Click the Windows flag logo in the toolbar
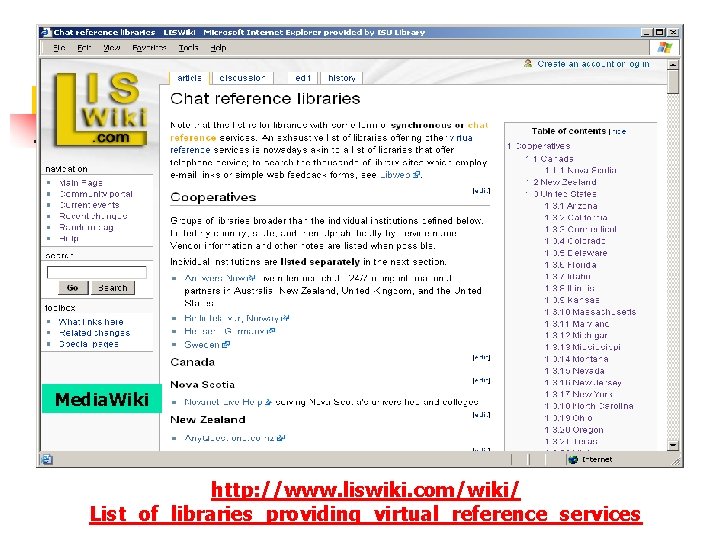 [664, 47]
